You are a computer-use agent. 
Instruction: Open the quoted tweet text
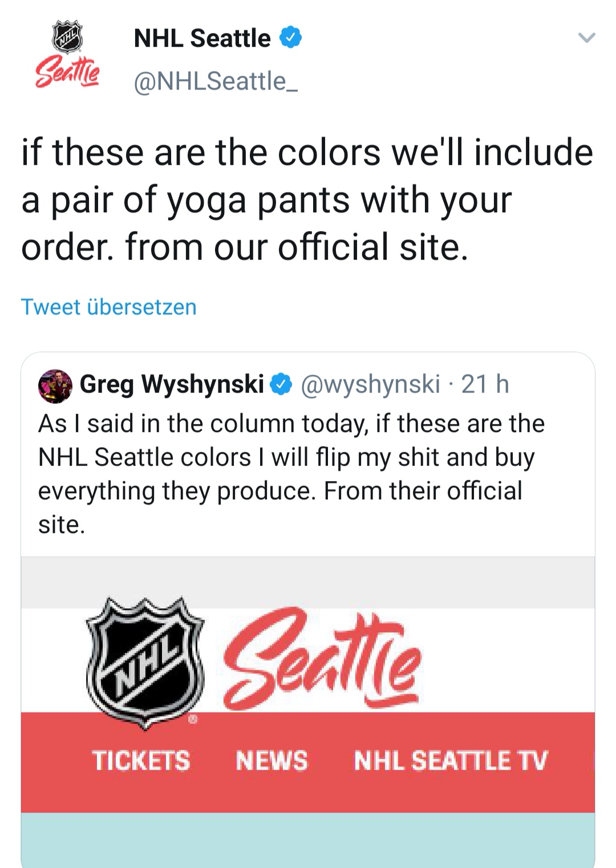point(291,474)
